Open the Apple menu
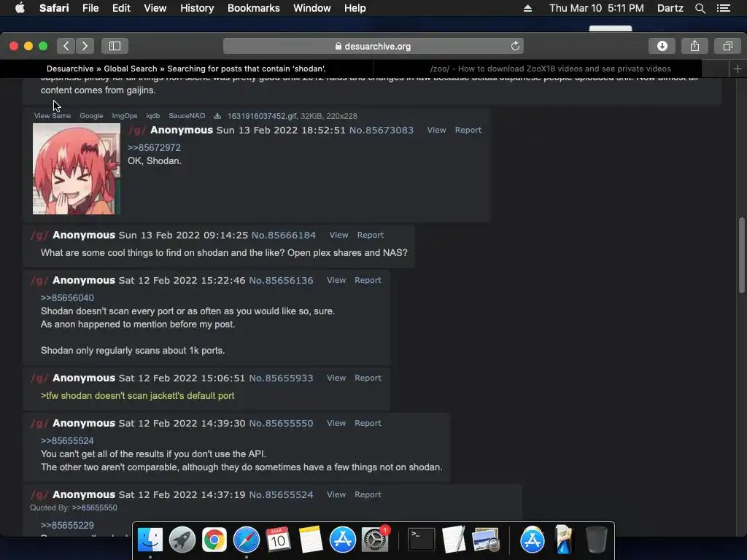Viewport: 747px width, 560px height. [20, 8]
